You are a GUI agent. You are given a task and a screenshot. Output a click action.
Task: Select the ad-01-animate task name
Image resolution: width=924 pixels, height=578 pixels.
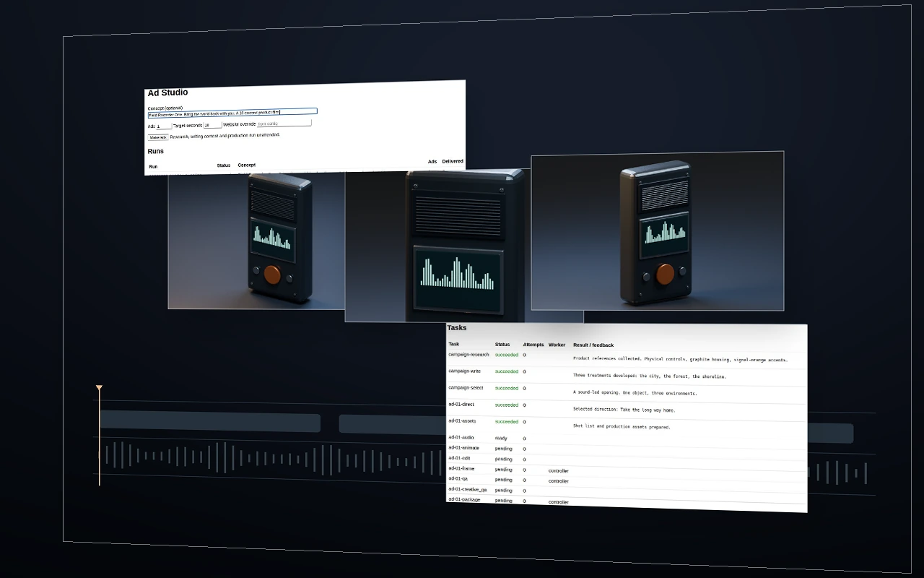[463, 448]
